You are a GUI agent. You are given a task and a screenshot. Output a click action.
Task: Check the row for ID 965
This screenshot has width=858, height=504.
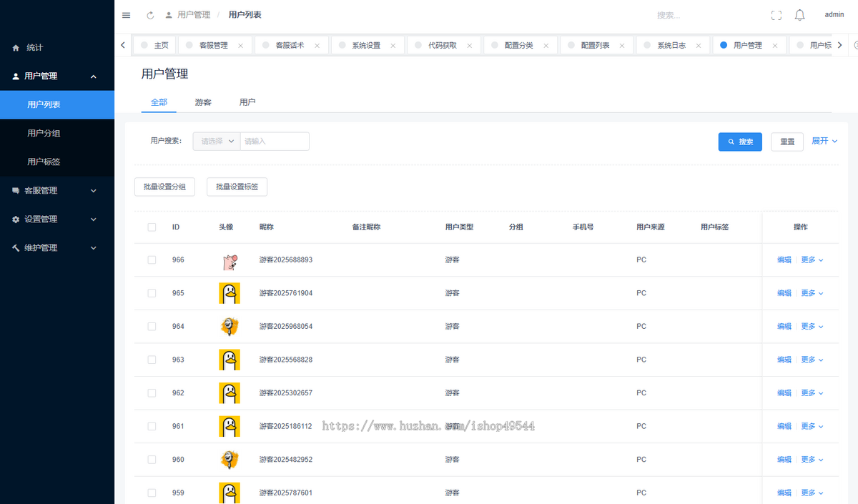pos(152,293)
